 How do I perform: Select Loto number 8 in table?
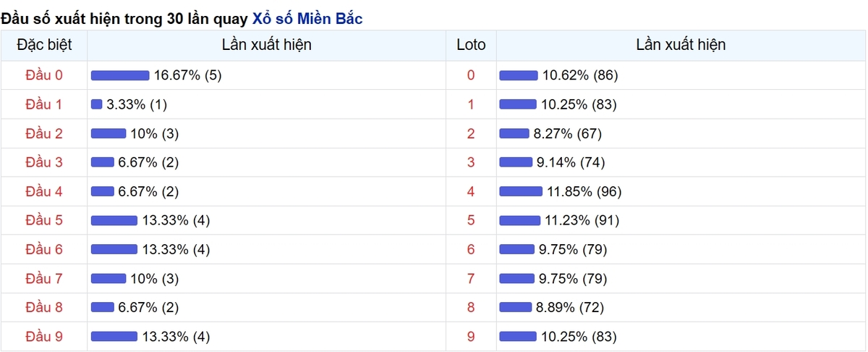(x=471, y=307)
